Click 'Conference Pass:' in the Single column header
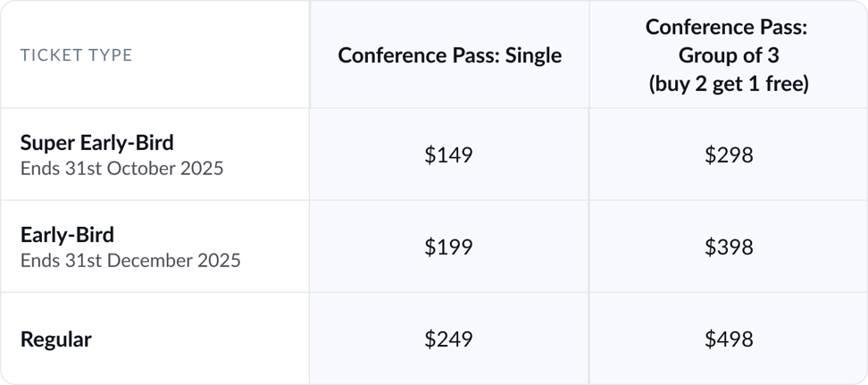This screenshot has height=385, width=868. (419, 55)
